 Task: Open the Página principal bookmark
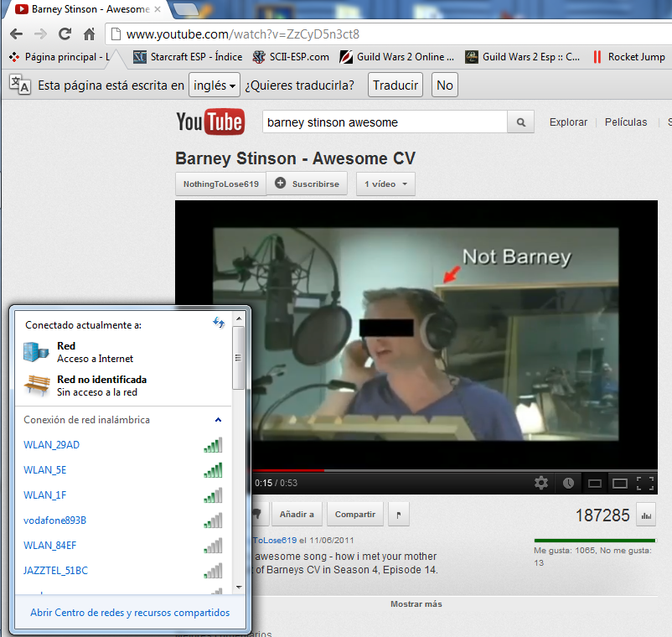click(59, 57)
